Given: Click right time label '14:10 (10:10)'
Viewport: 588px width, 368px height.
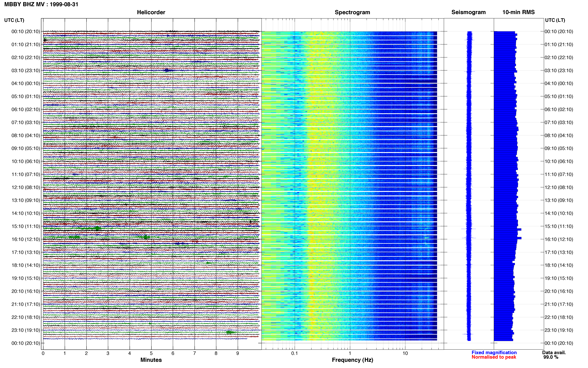Looking at the screenshot, I should (559, 213).
